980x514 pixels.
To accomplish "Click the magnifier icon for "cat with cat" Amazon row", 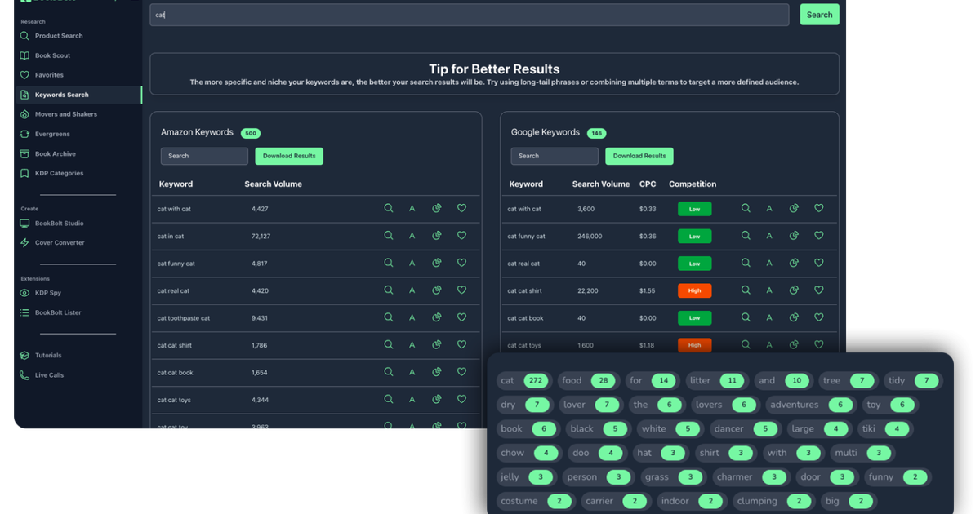I will tap(389, 208).
